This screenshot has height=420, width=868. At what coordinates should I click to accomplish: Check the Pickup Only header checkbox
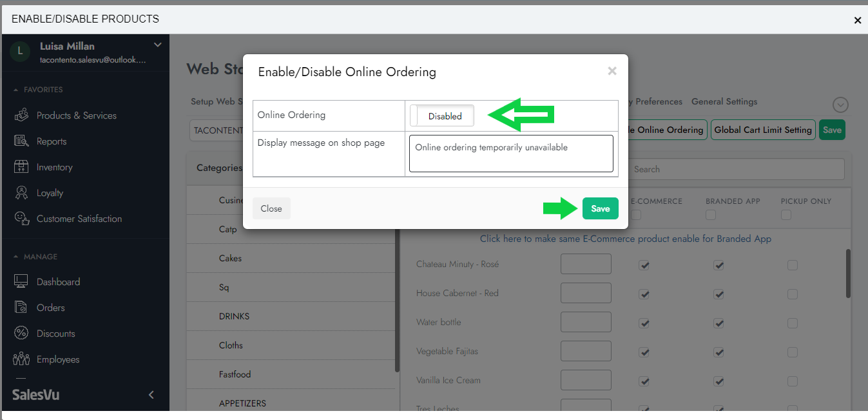pos(786,215)
